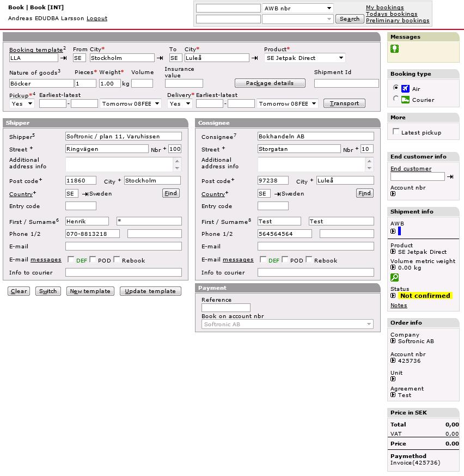Open delivery date dropdown Tomorrow 08FEB

288,103
